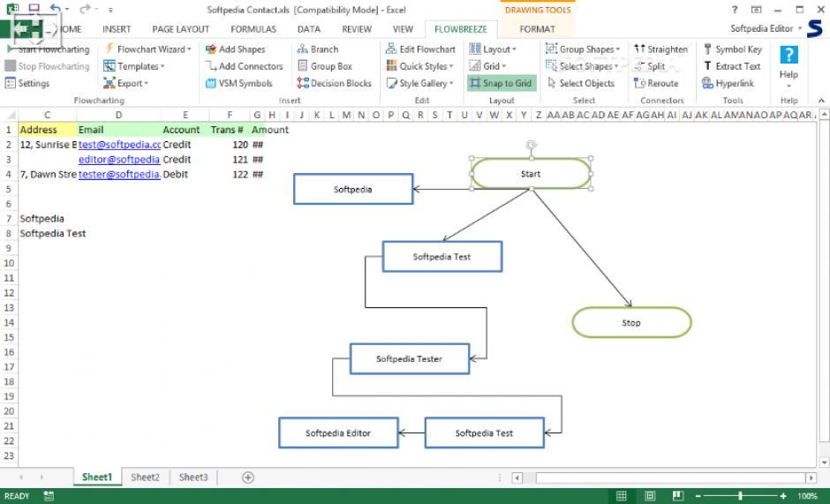
Task: Click the Extract Text tool
Action: [731, 66]
